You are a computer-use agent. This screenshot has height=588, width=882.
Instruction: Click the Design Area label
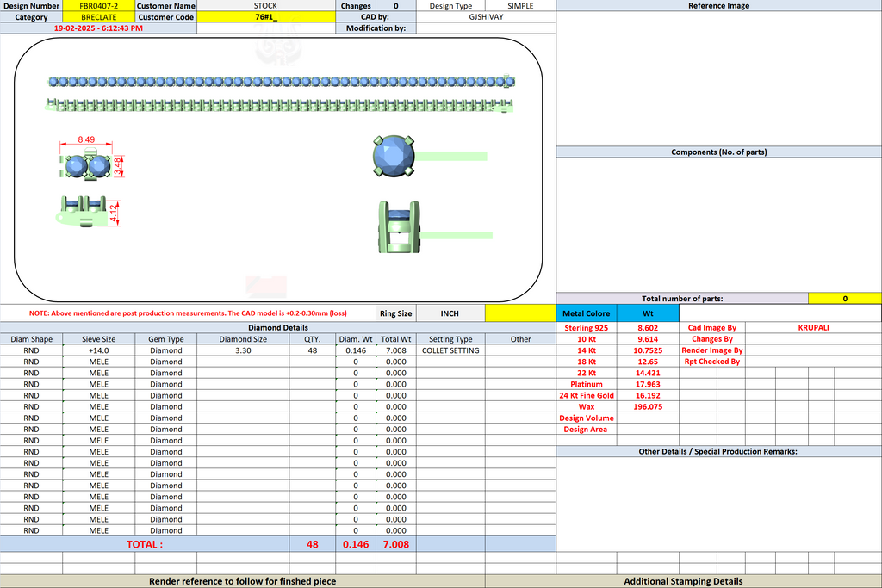586,429
